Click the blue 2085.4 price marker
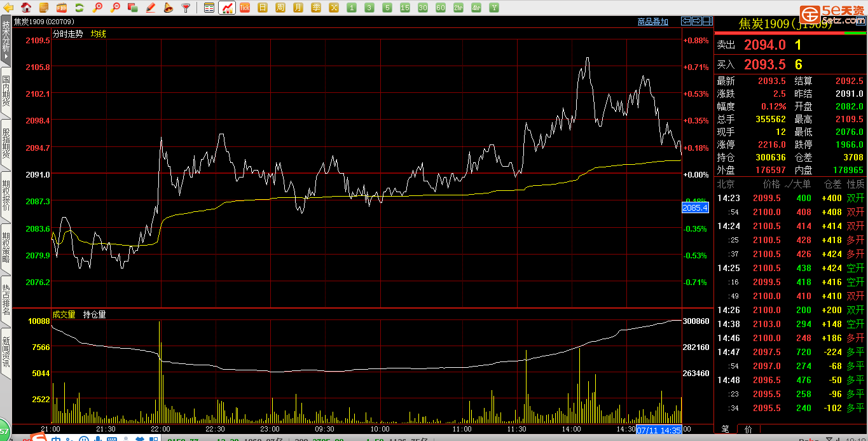Screen dimensions: 868x441 click(695, 207)
